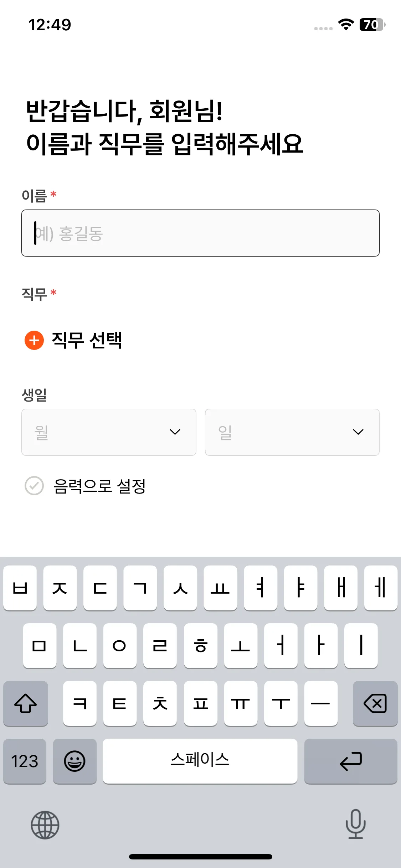The height and width of the screenshot is (868, 401).
Task: Switch to the 123 number keyboard
Action: click(x=25, y=761)
